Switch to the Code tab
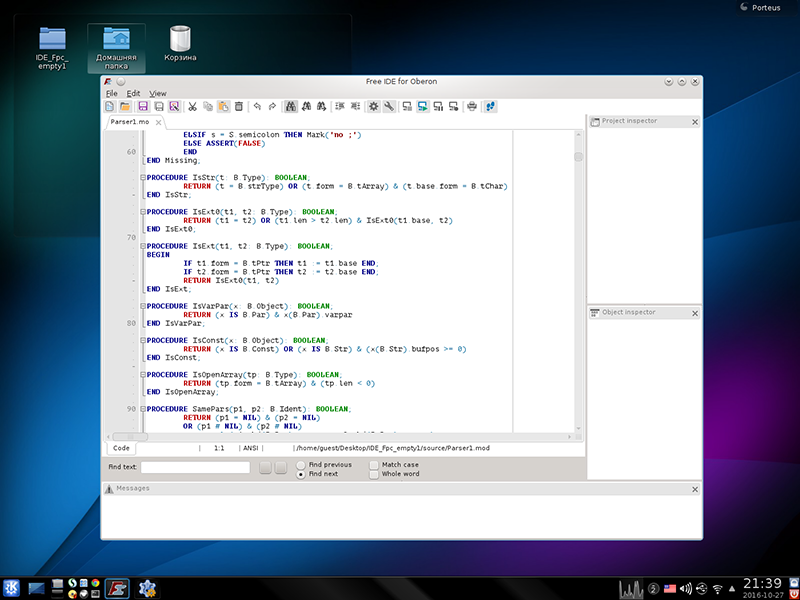Viewport: 800px width, 600px height. 121,449
